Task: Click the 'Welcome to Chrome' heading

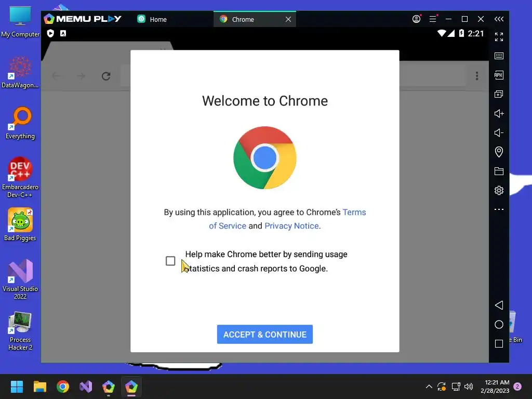Action: click(x=264, y=101)
